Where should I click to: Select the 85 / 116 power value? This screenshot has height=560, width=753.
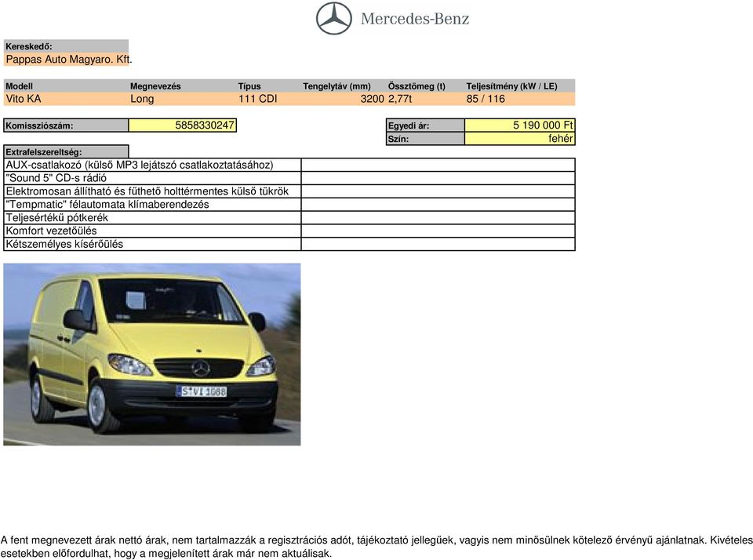tap(486, 99)
